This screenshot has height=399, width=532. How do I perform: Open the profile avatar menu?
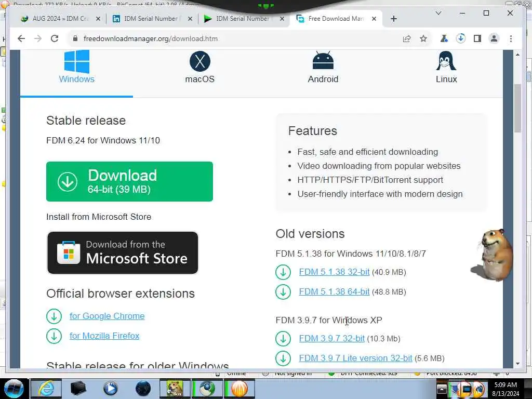494,38
